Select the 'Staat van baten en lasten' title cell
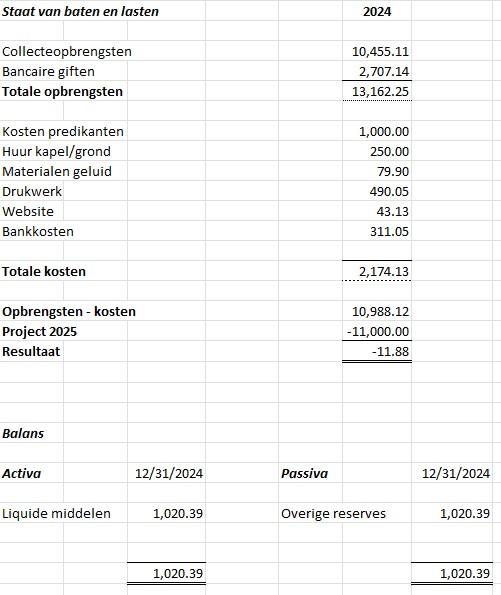 point(80,11)
